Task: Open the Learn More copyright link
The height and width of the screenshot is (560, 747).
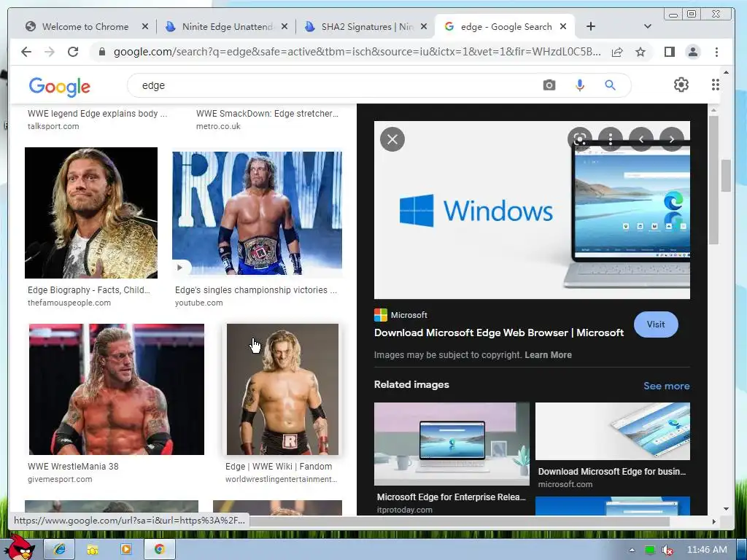Action: 548,355
